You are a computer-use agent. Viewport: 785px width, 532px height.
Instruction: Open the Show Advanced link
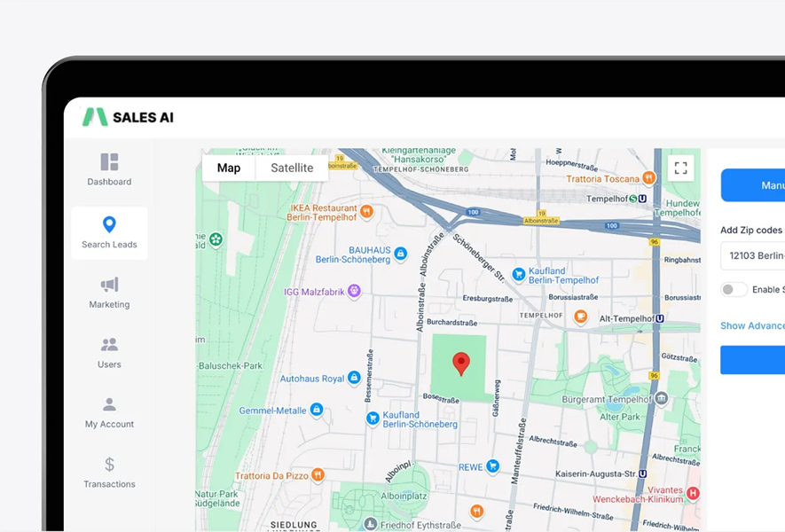point(752,325)
